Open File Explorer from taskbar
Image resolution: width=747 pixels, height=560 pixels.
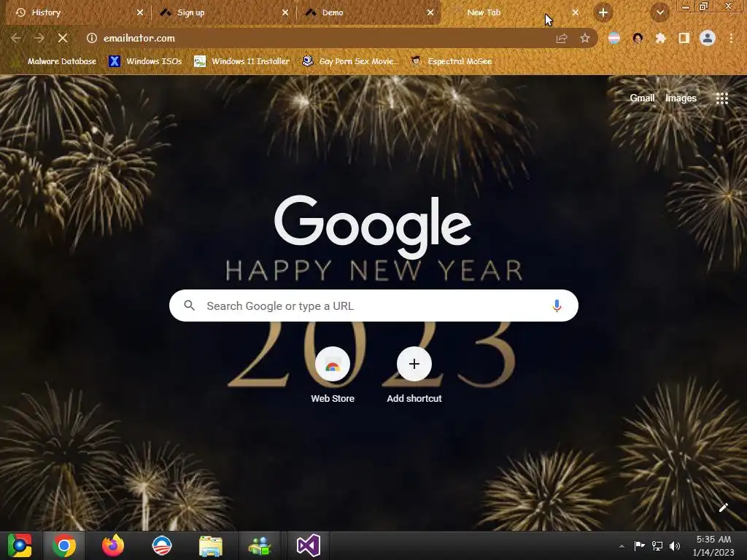[211, 545]
